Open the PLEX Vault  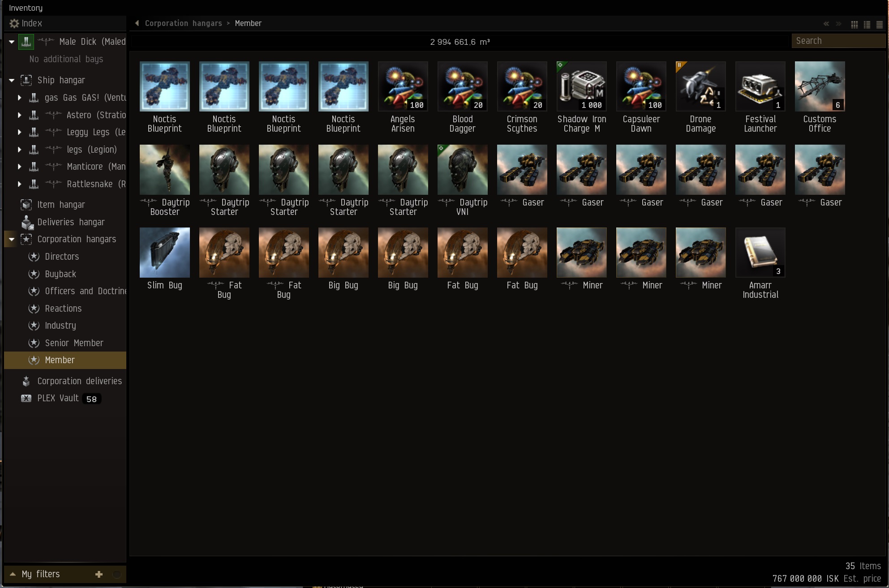coord(58,398)
